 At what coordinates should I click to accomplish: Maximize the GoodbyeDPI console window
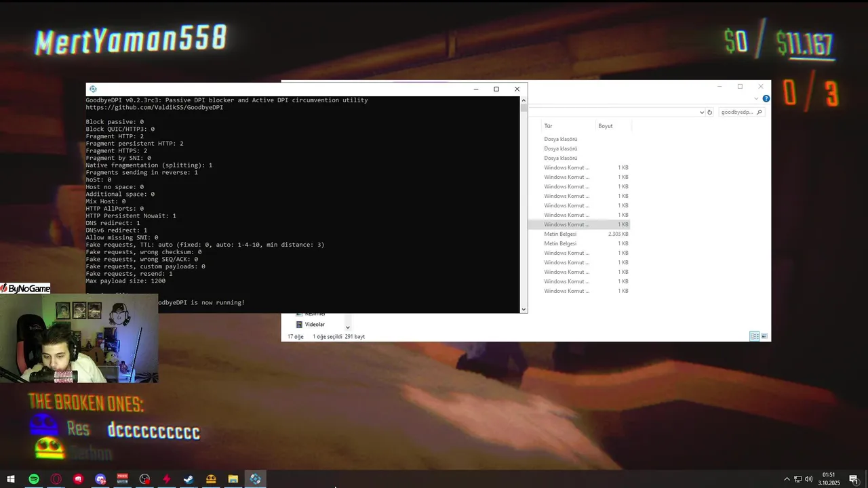click(x=496, y=89)
